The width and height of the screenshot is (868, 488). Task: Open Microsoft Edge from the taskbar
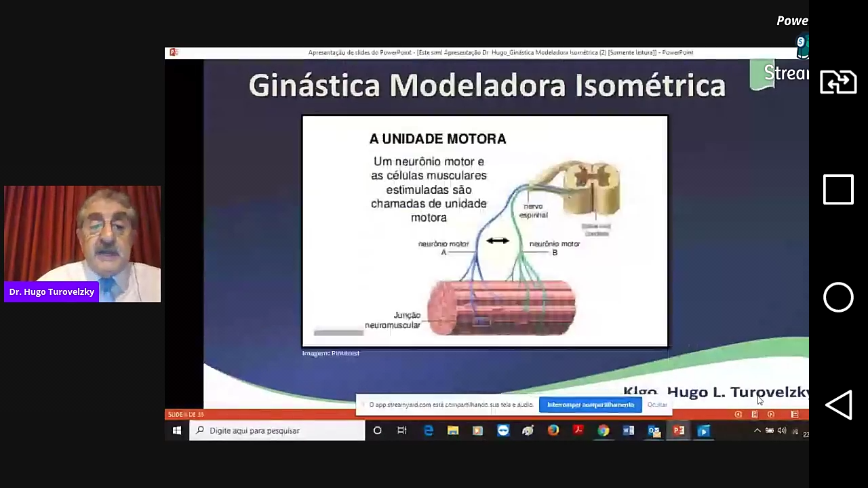pyautogui.click(x=429, y=430)
